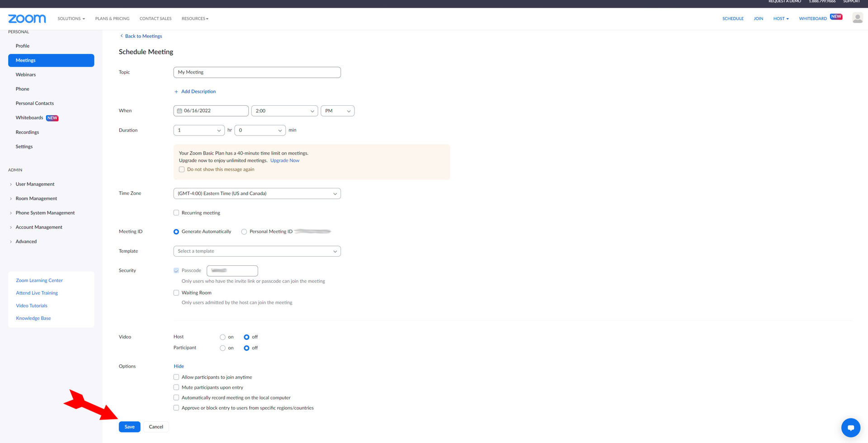Open Plans & Pricing page
Viewport: 868px width, 443px height.
112,19
